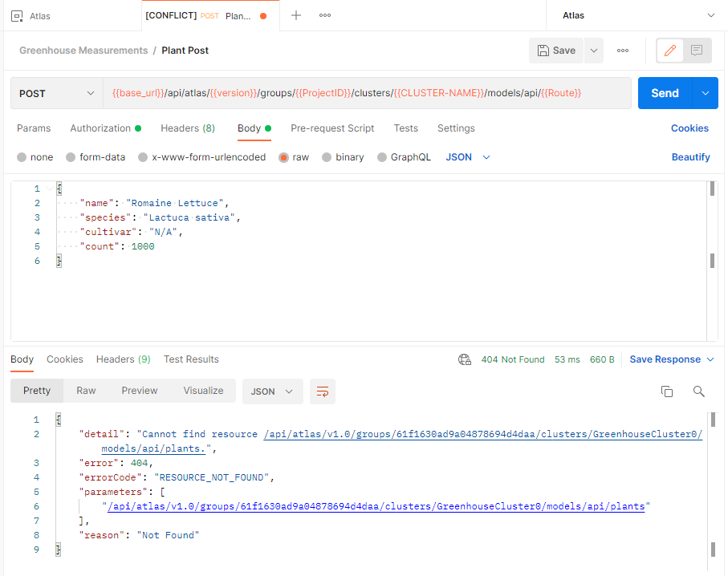Search within the response body
Image resolution: width=728 pixels, height=576 pixels.
point(698,391)
